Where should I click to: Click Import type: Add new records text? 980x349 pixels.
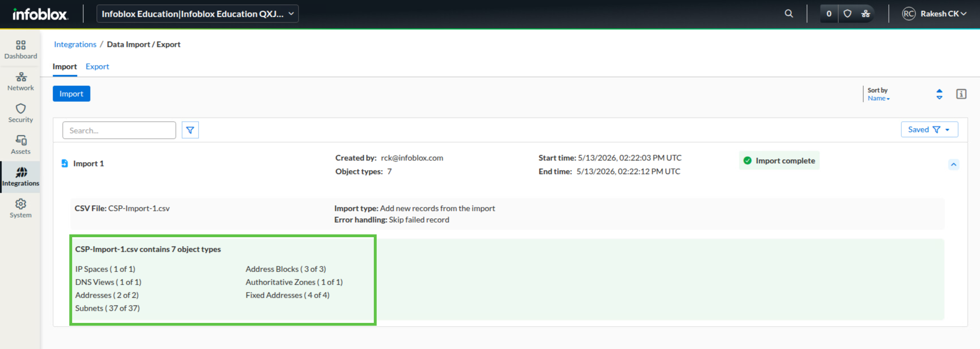pyautogui.click(x=415, y=208)
